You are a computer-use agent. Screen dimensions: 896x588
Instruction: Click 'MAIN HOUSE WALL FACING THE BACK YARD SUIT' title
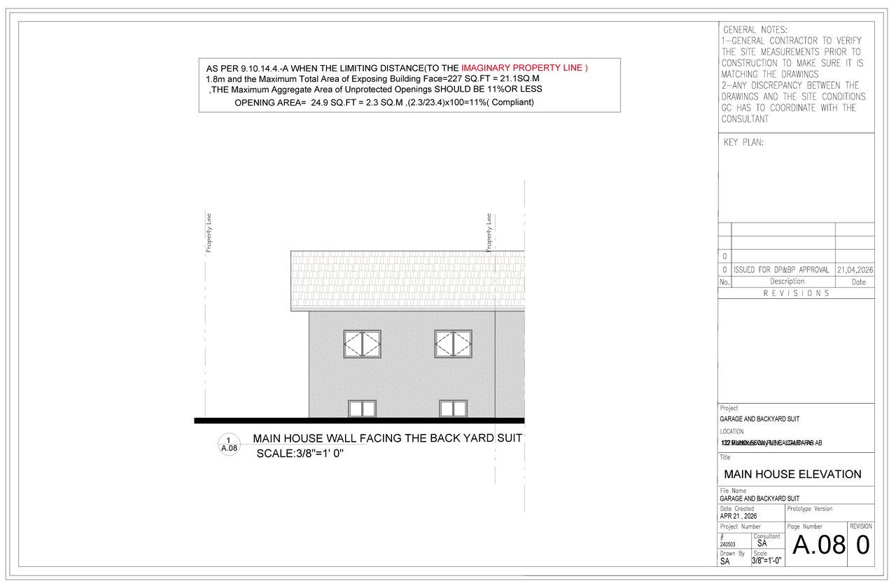click(x=388, y=439)
